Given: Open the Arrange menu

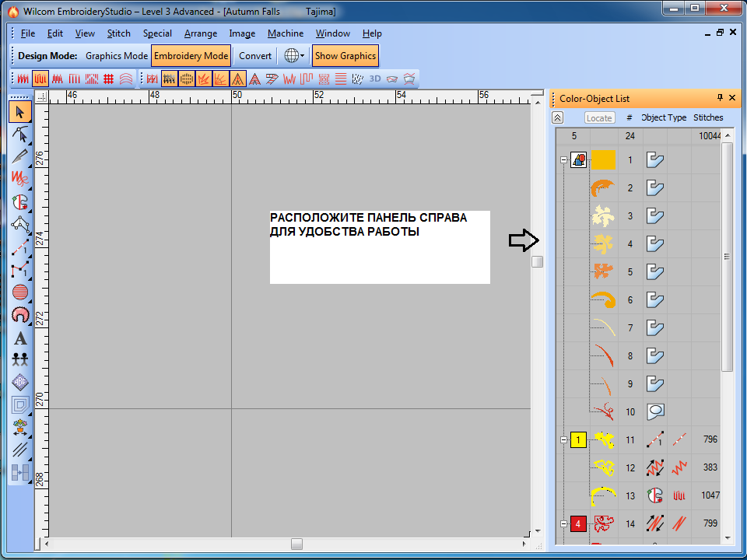Looking at the screenshot, I should click(201, 33).
